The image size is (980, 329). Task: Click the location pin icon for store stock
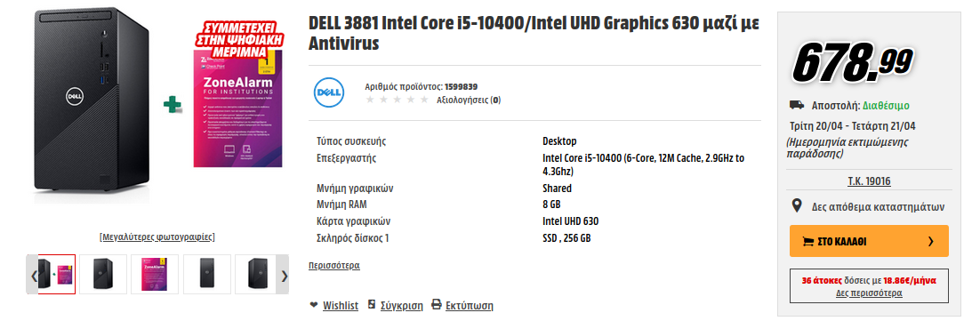(797, 205)
